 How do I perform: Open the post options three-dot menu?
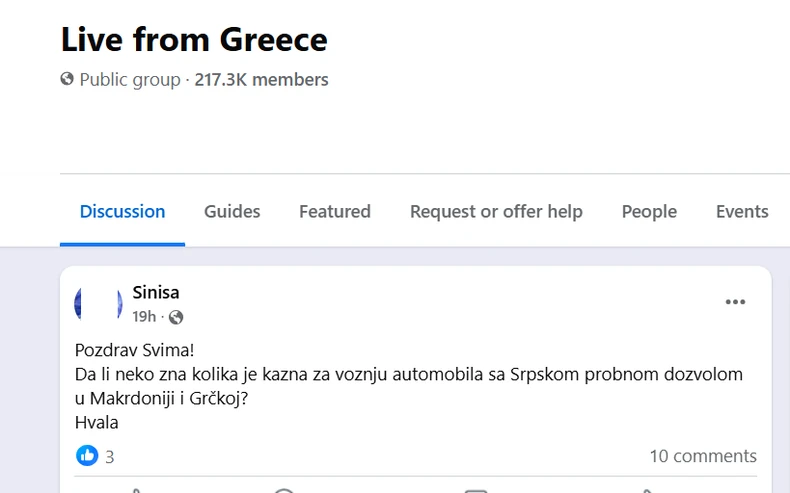coord(735,302)
